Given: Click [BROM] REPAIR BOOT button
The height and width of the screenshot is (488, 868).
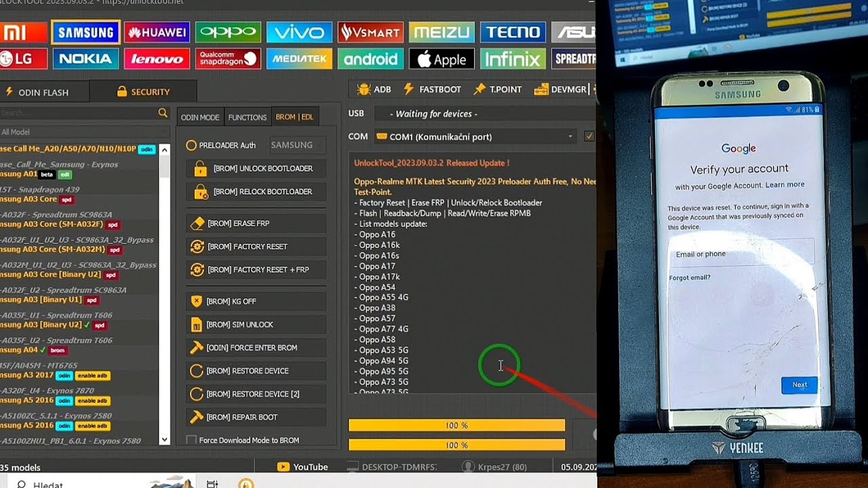Looking at the screenshot, I should (256, 417).
